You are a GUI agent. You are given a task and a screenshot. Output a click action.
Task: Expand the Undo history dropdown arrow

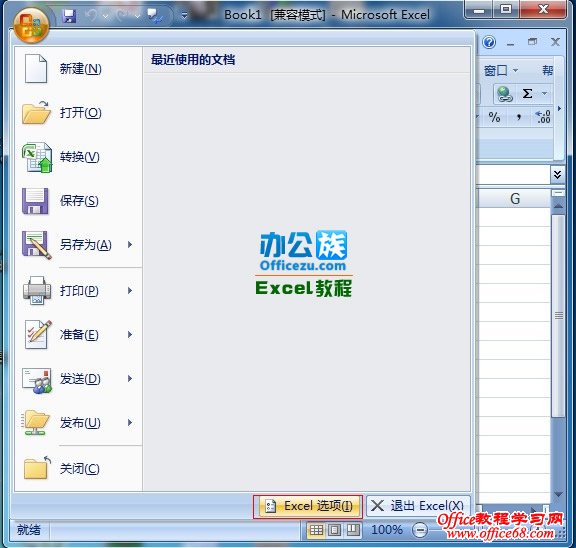coord(106,17)
